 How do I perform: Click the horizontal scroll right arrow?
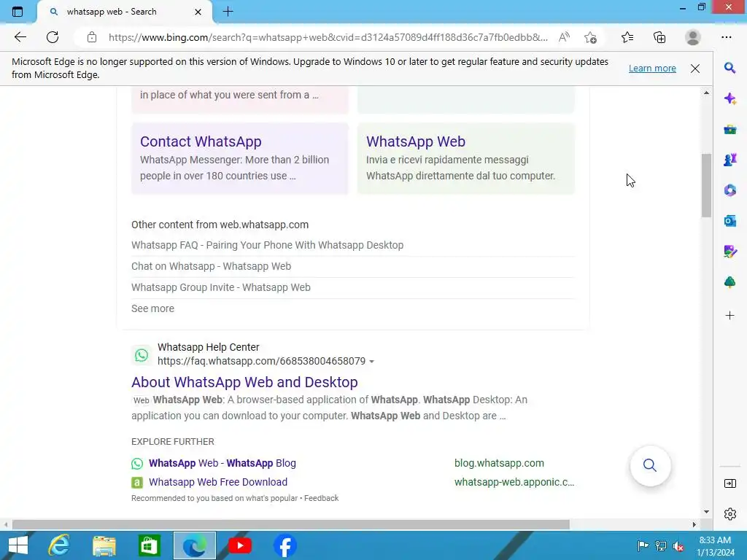[694, 524]
